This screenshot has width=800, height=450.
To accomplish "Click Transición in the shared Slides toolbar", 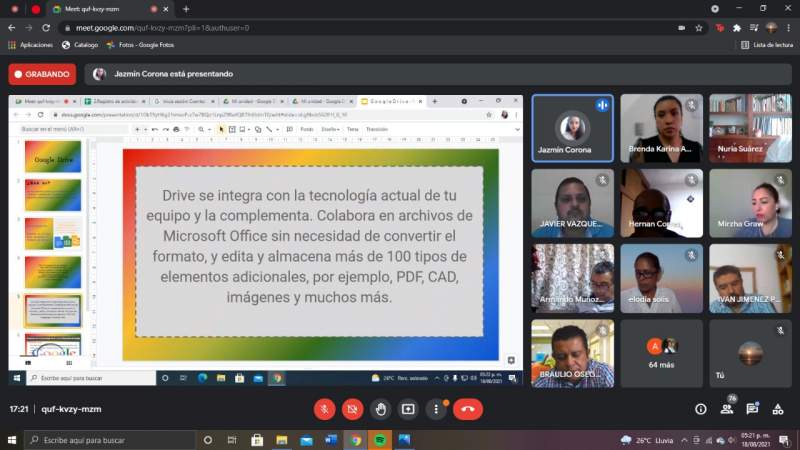I will pos(377,129).
